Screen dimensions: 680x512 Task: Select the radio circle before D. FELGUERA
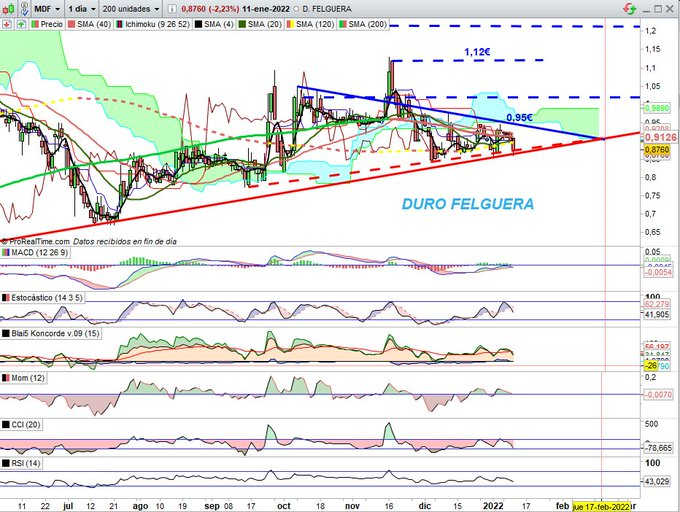coord(297,9)
